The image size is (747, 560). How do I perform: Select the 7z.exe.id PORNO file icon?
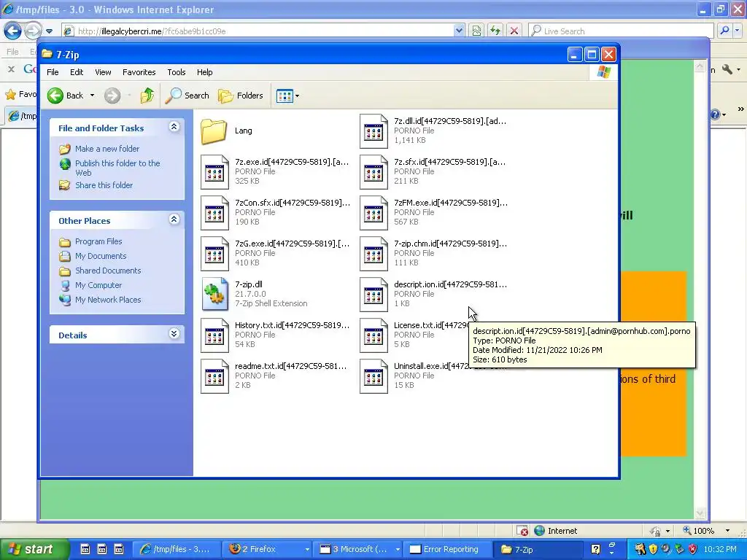214,172
